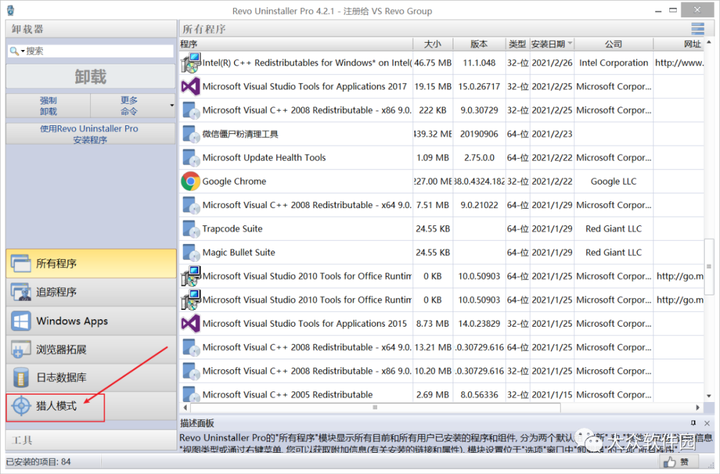The width and height of the screenshot is (720, 474).
Task: Click the 强制卸载 button
Action: tap(48, 106)
